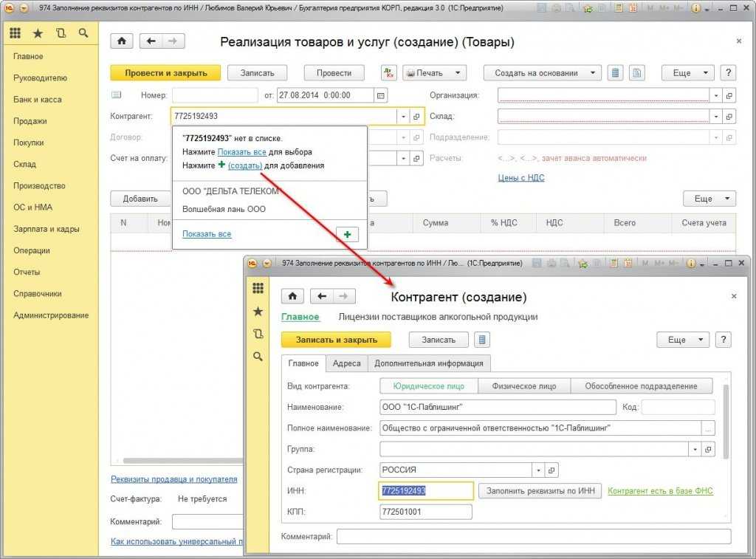Viewport: 756px width, 559px height.
Task: Click Заполнить реквизиты по ИНН button
Action: pyautogui.click(x=539, y=490)
